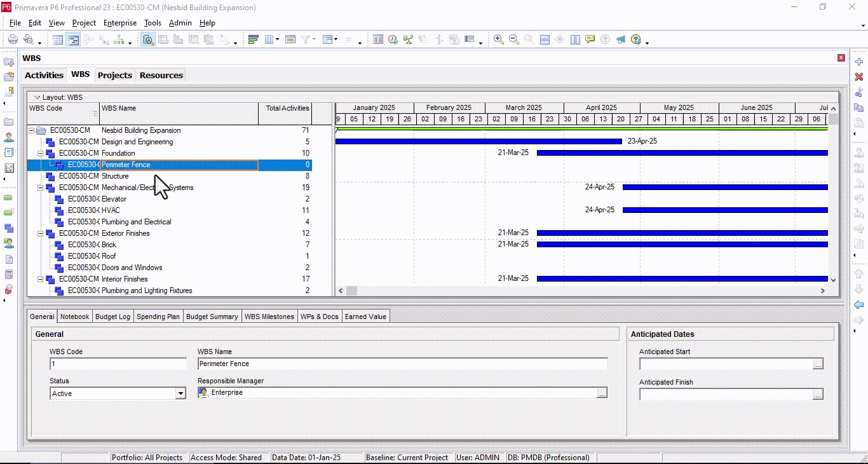Select the Design and Engineering row
Viewport: 868px width, 464px height.
(x=170, y=142)
